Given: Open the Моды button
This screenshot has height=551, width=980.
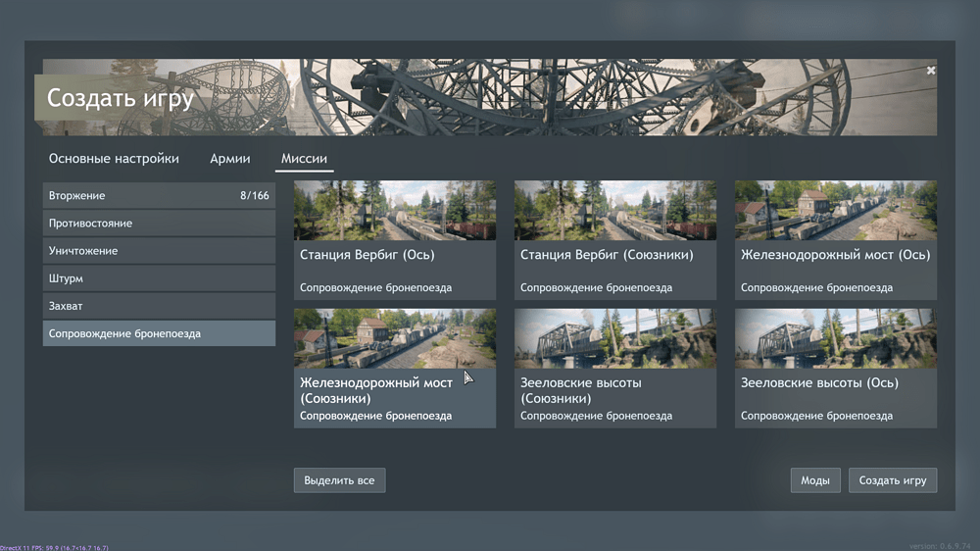Looking at the screenshot, I should coord(815,480).
